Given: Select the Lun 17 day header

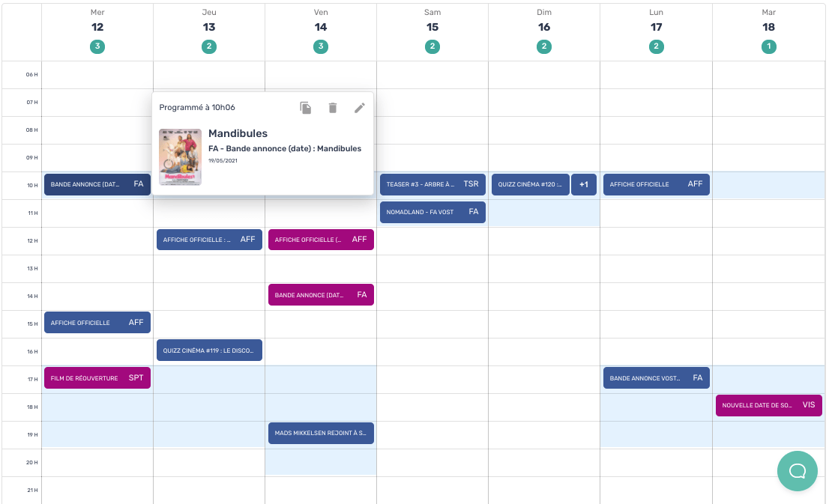Looking at the screenshot, I should [x=656, y=27].
